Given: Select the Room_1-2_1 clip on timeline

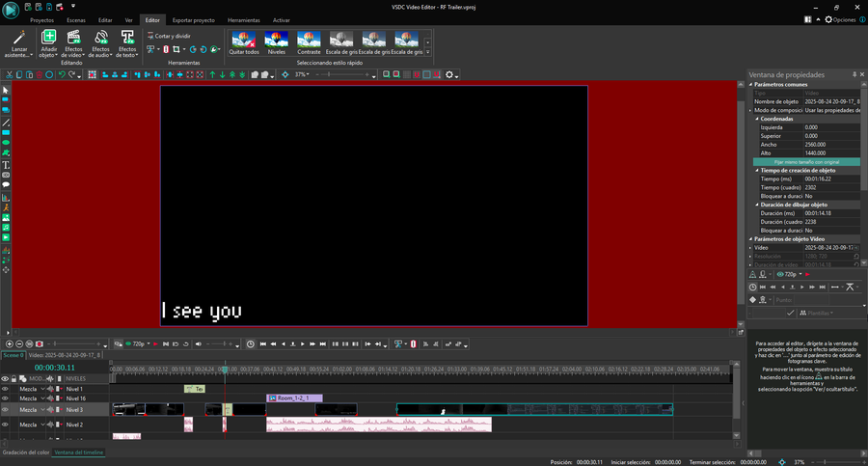Looking at the screenshot, I should [x=294, y=398].
